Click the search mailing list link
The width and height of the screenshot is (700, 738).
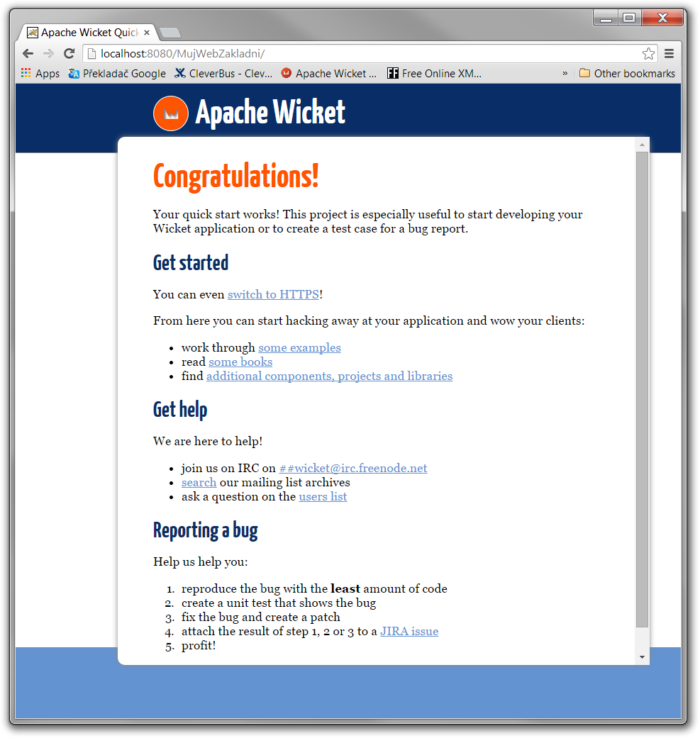click(x=199, y=483)
